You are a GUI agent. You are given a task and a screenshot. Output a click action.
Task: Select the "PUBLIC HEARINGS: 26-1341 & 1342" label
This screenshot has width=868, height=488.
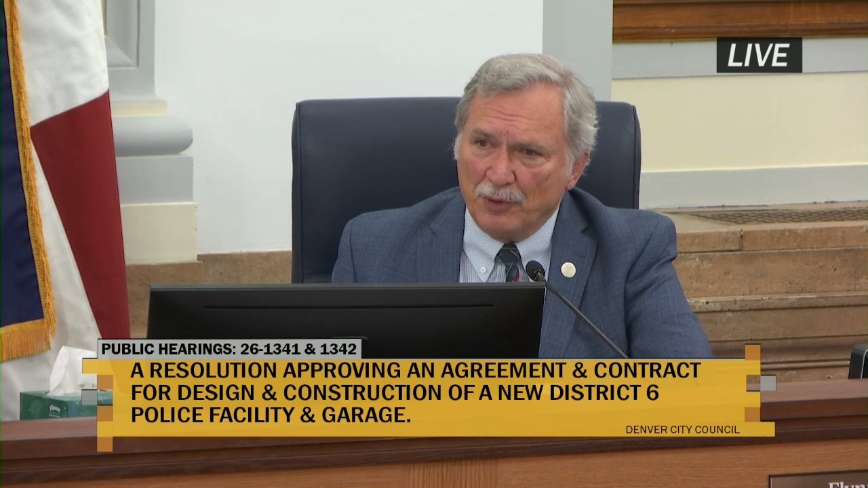229,349
